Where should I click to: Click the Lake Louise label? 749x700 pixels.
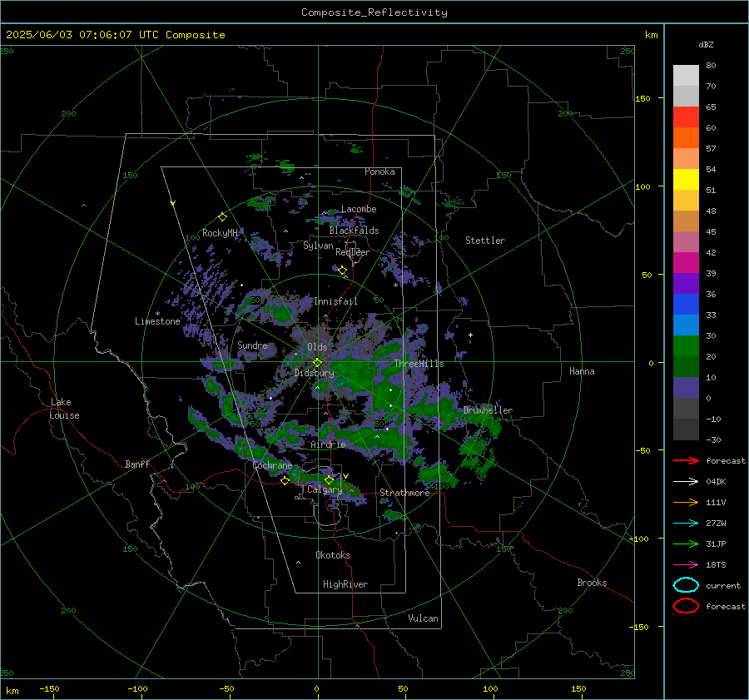point(64,409)
